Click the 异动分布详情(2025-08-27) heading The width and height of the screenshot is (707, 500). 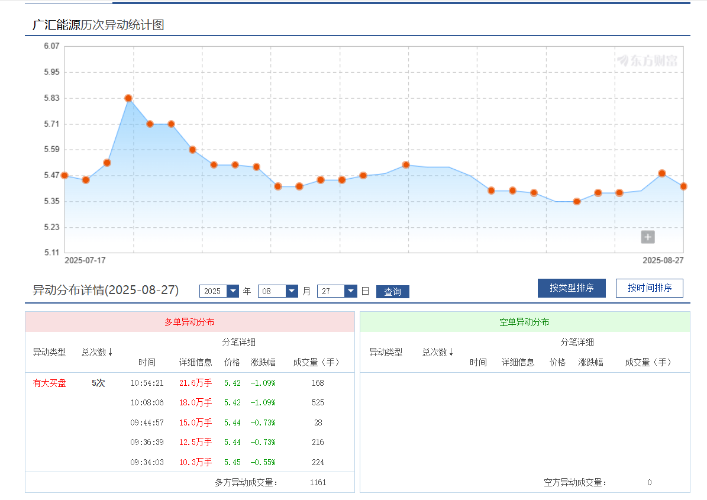pyautogui.click(x=106, y=290)
